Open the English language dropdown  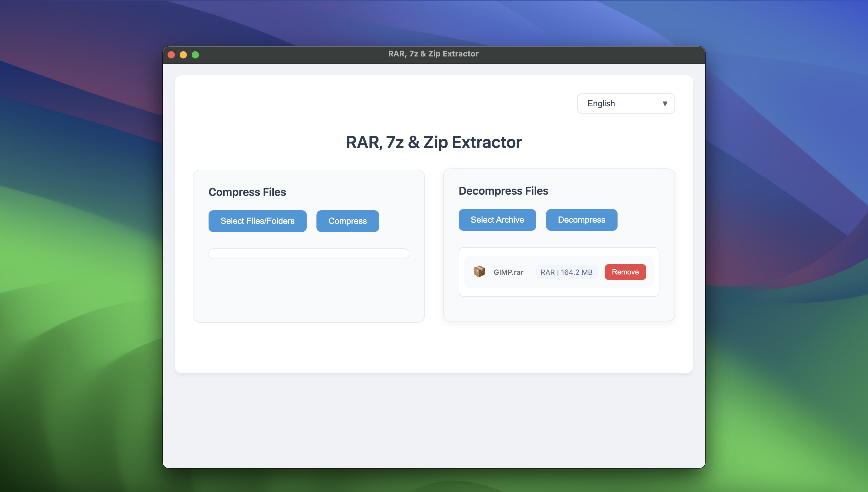[625, 103]
